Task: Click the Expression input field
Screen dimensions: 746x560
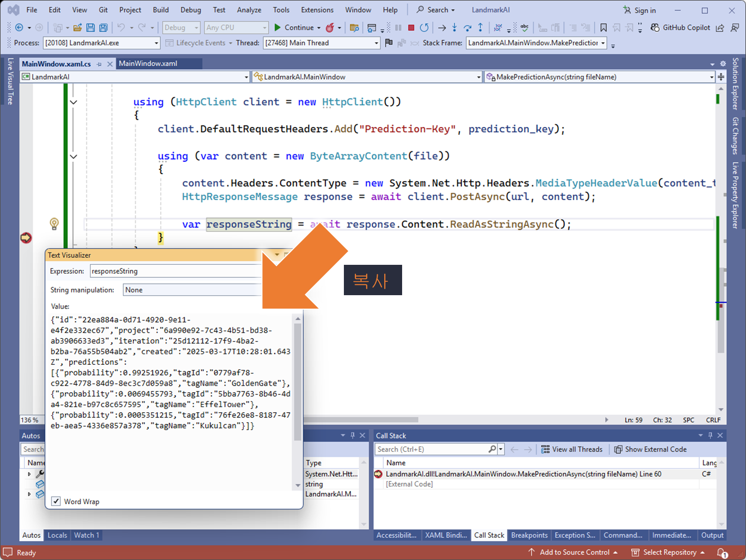Action: (176, 271)
